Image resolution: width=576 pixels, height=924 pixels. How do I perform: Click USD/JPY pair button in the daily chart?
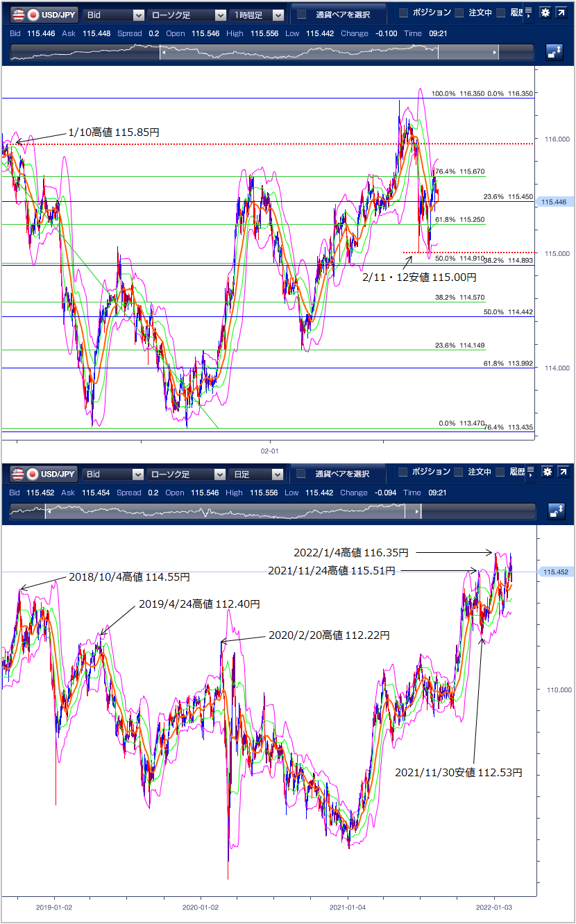coord(44,474)
